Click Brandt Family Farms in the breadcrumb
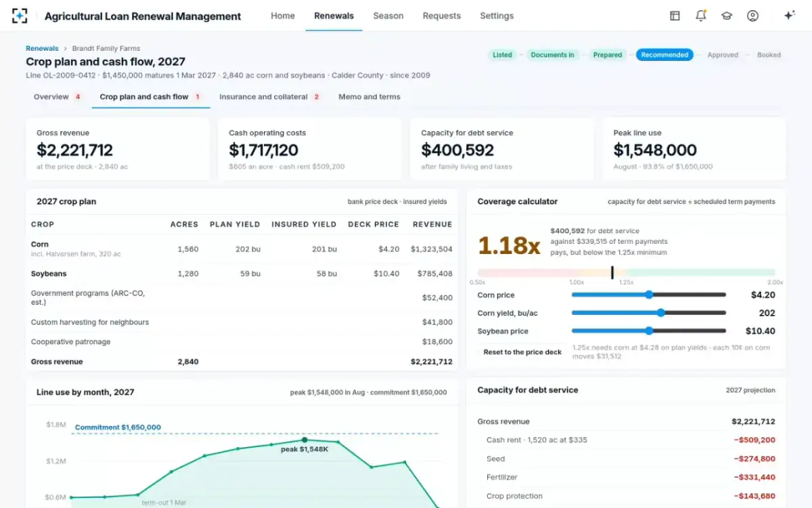 click(x=106, y=49)
